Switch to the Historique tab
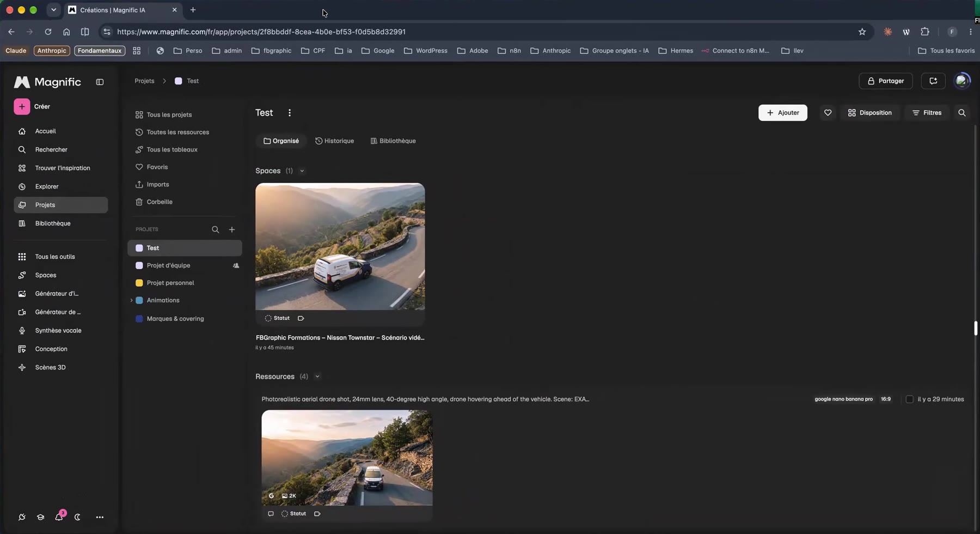Viewport: 980px width, 534px height. (335, 141)
